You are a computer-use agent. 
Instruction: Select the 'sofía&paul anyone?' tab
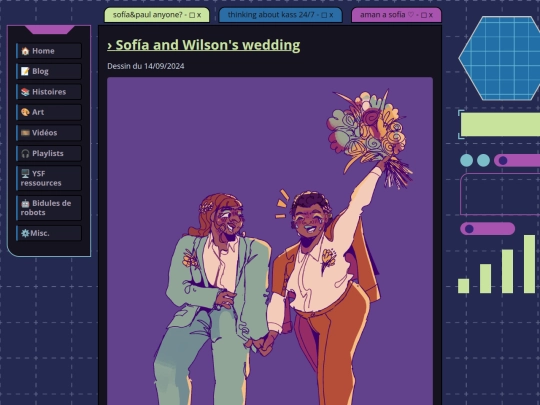(157, 15)
